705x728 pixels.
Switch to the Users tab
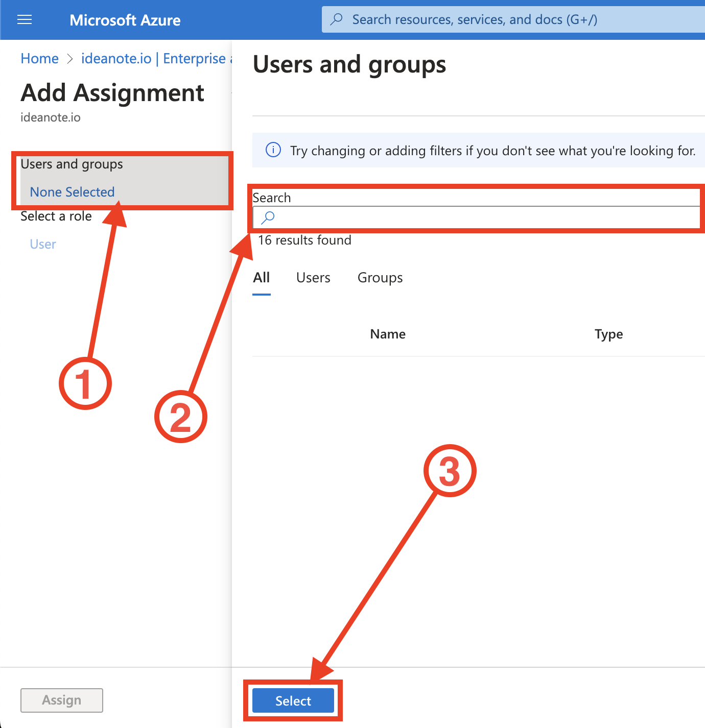(x=313, y=278)
